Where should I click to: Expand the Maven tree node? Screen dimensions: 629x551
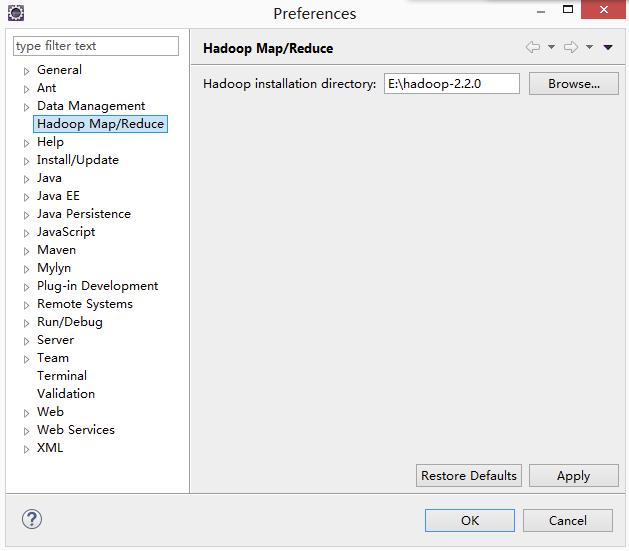click(27, 251)
